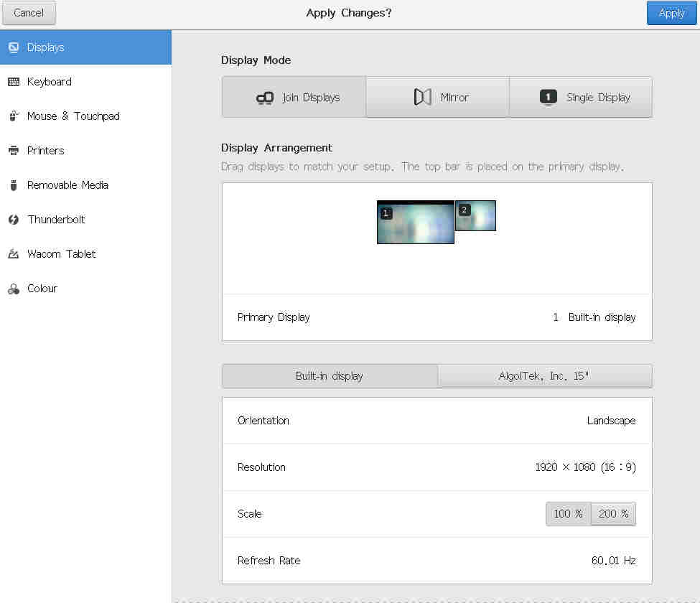Click the Wacom Tablet icon
700x603 pixels.
[14, 254]
